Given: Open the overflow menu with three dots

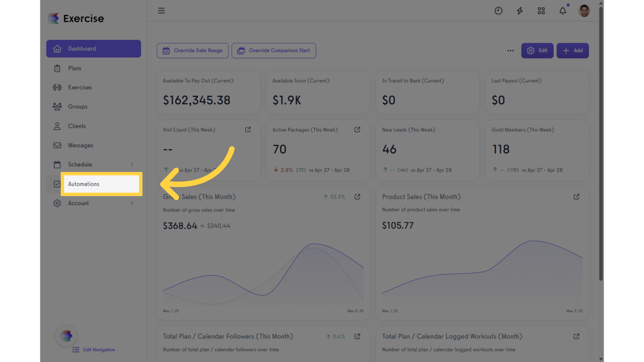Looking at the screenshot, I should (x=510, y=50).
